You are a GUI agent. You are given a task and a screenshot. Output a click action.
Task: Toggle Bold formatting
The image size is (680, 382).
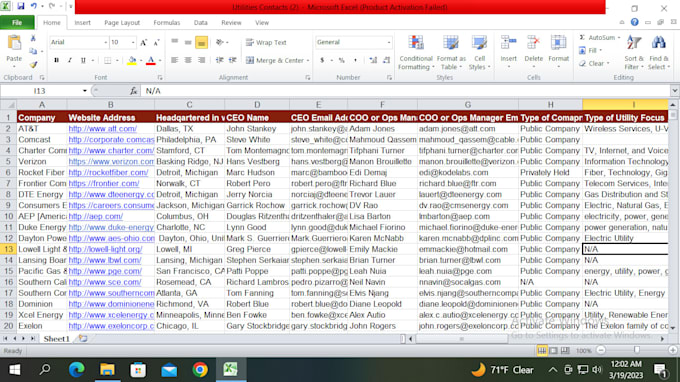[56, 60]
